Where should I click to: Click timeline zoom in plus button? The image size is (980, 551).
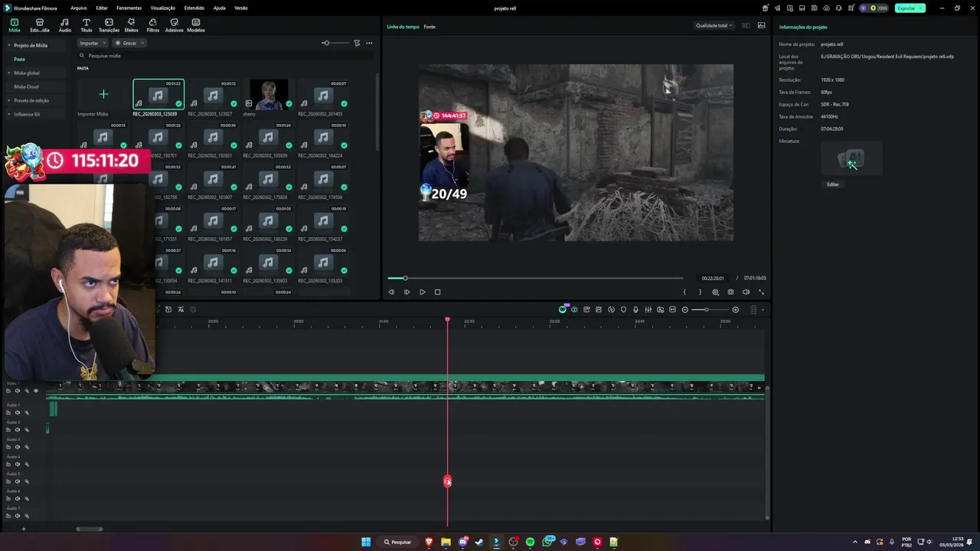pos(735,309)
